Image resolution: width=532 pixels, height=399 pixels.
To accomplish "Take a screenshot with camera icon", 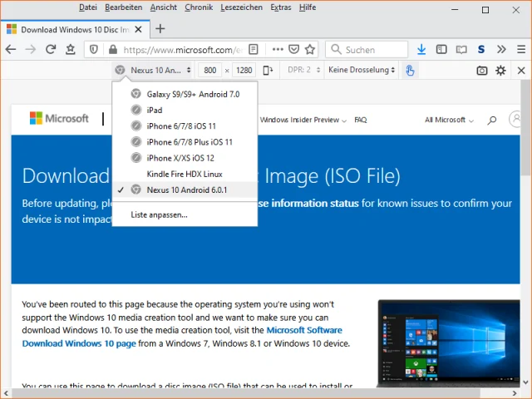I will pyautogui.click(x=481, y=71).
